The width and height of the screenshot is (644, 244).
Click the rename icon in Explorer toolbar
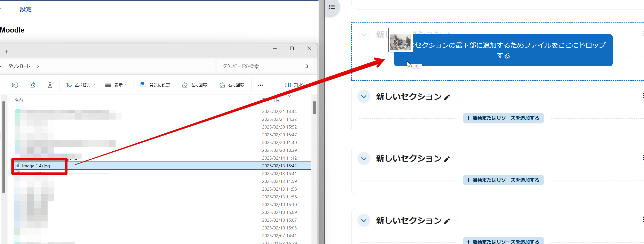pyautogui.click(x=15, y=85)
